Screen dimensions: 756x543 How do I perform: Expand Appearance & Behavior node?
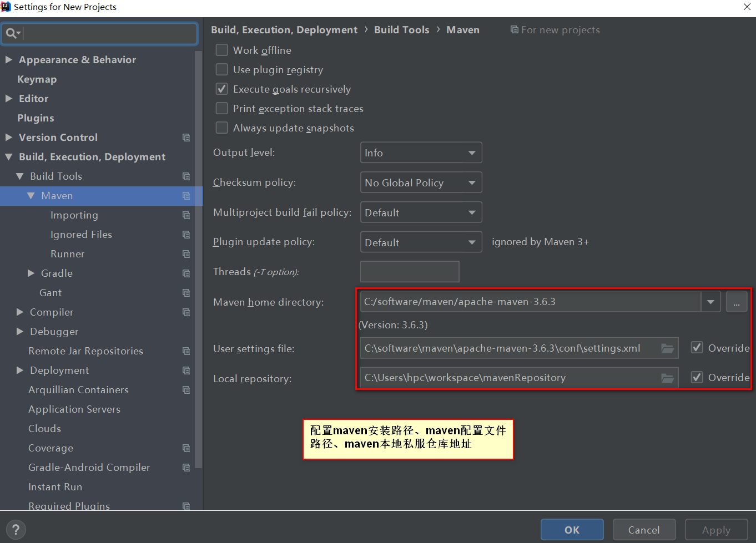click(x=9, y=59)
